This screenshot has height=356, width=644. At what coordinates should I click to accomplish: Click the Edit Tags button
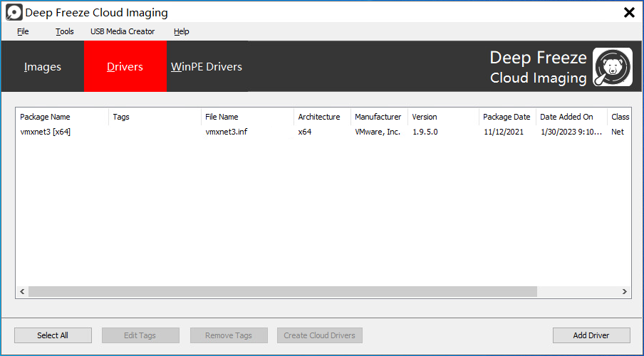coord(140,335)
